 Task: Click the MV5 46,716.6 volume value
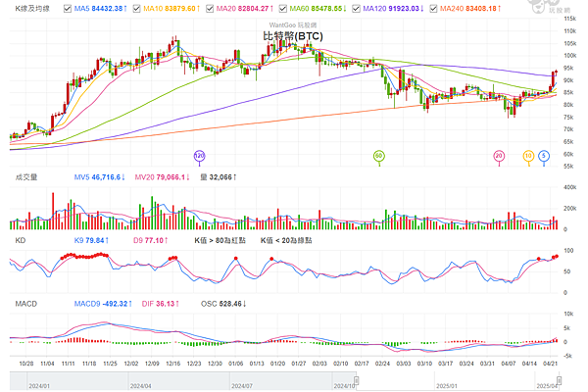[99, 177]
